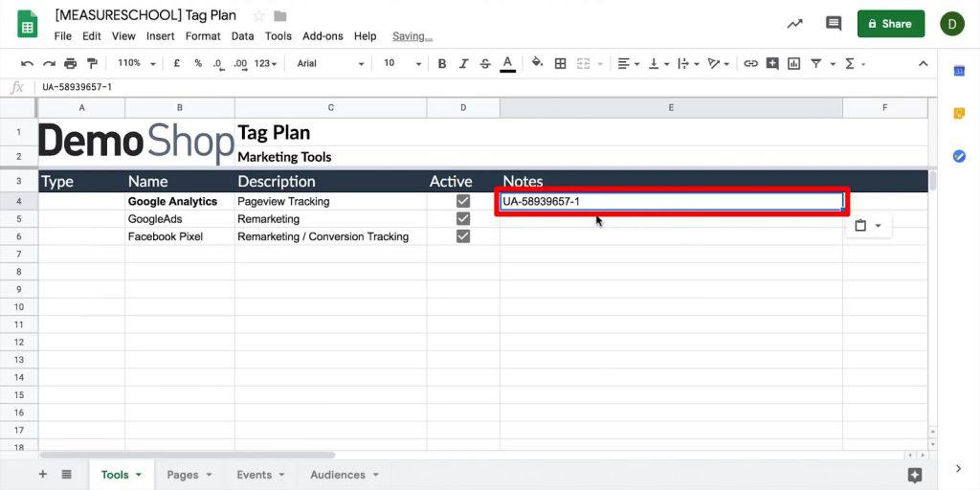
Task: Open the fill color picker
Action: tap(537, 63)
